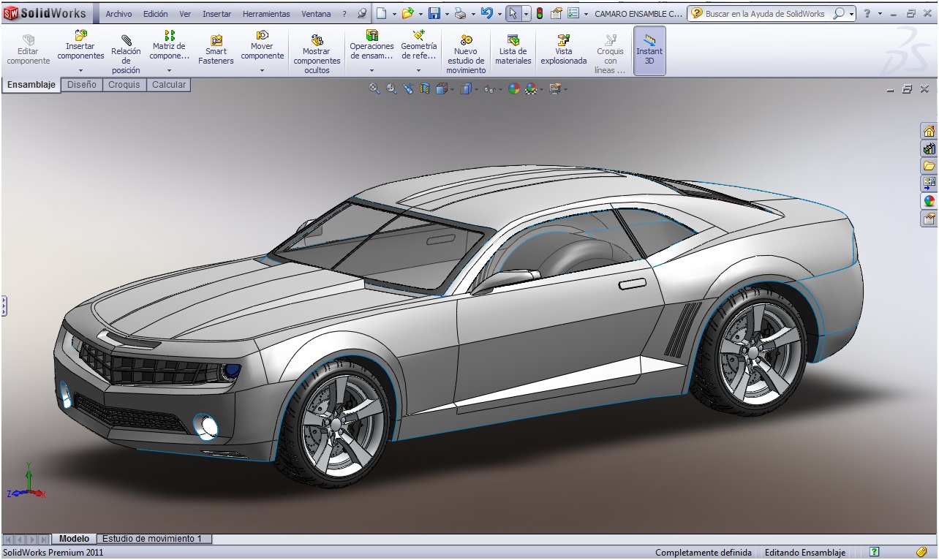
Task: Toggle Section view icon
Action: tap(425, 88)
